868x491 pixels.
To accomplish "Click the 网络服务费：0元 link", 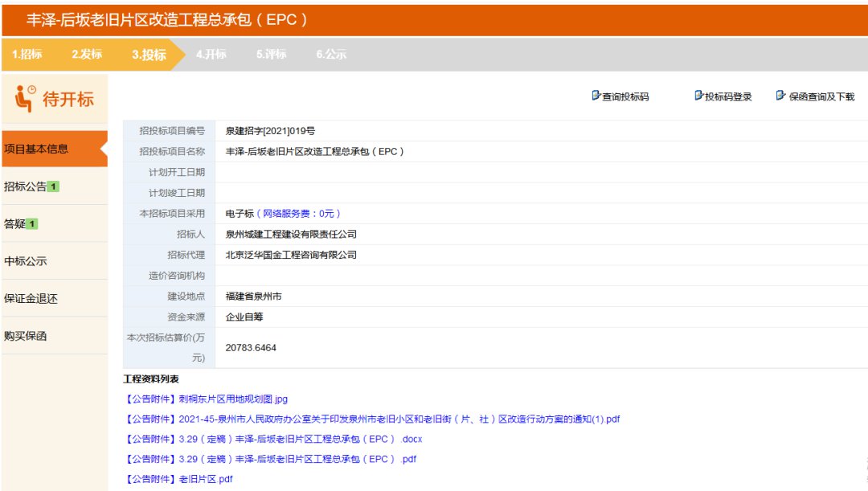I will click(x=298, y=214).
